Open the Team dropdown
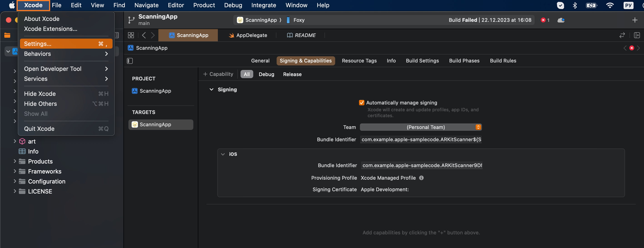The width and height of the screenshot is (644, 248). [421, 127]
